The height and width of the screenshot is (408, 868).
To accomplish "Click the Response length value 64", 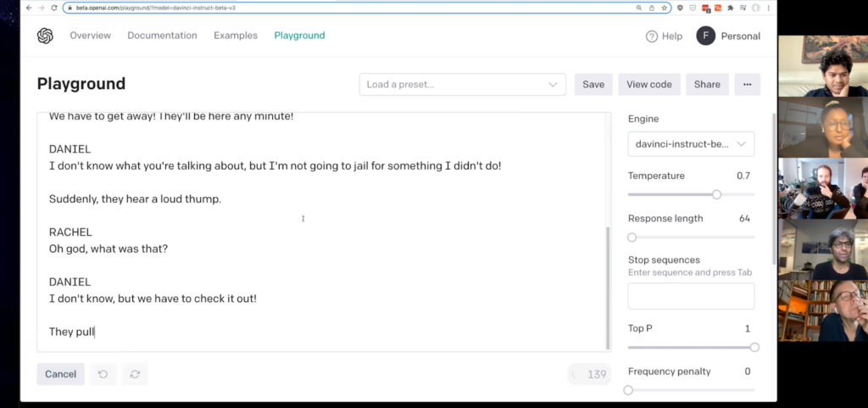I will 744,218.
